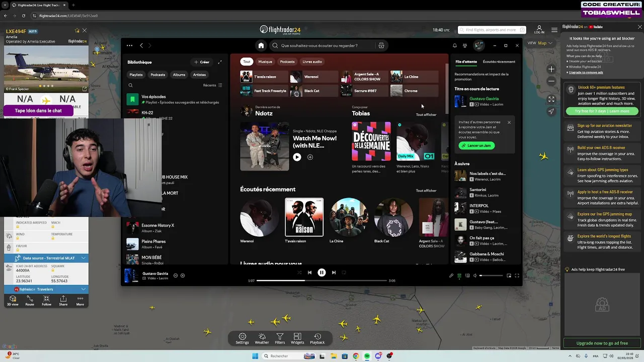Show Route for selected flight

pos(30,301)
